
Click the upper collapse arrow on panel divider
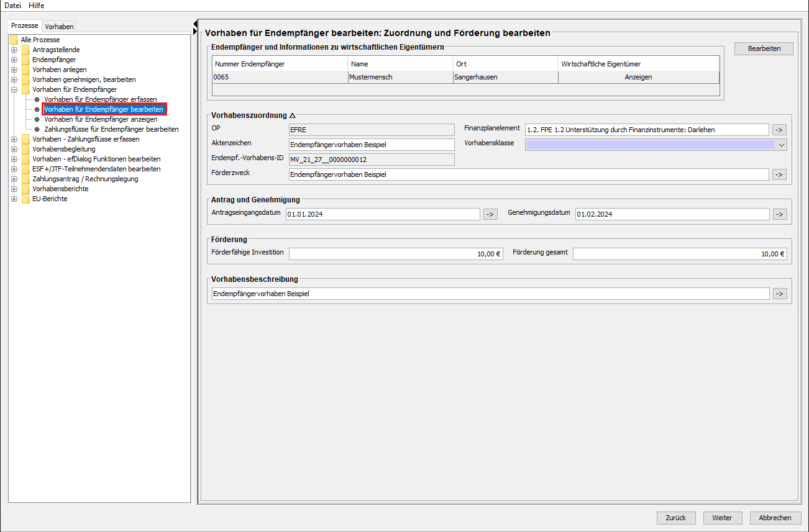coord(195,24)
